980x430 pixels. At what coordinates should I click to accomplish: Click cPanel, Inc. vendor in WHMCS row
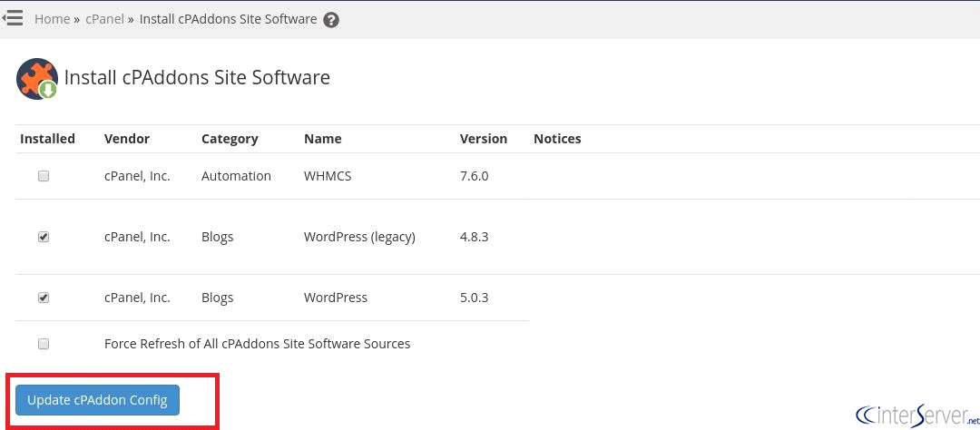click(x=137, y=176)
